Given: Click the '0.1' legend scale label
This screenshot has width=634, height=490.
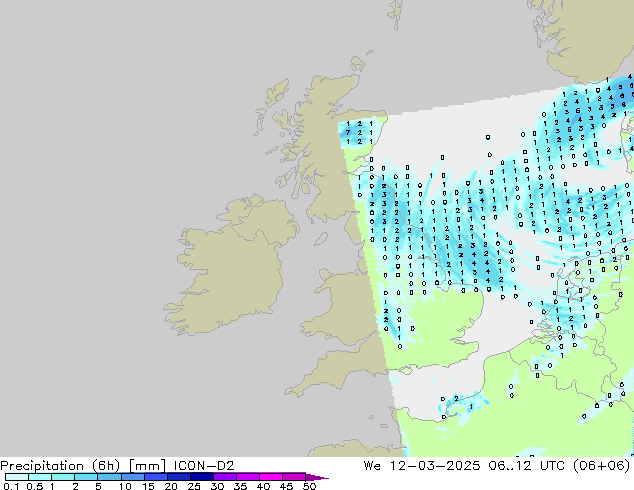Looking at the screenshot, I should [x=11, y=486].
